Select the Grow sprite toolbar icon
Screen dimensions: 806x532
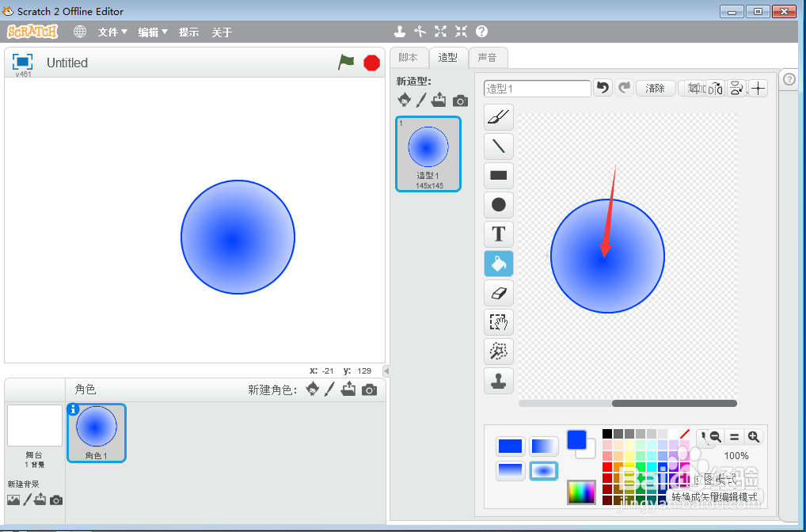tap(440, 32)
